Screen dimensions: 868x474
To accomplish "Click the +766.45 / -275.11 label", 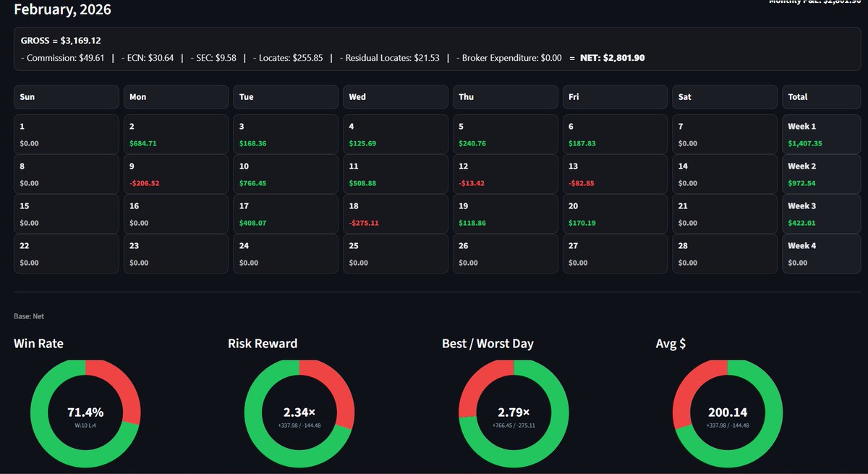I will (514, 426).
